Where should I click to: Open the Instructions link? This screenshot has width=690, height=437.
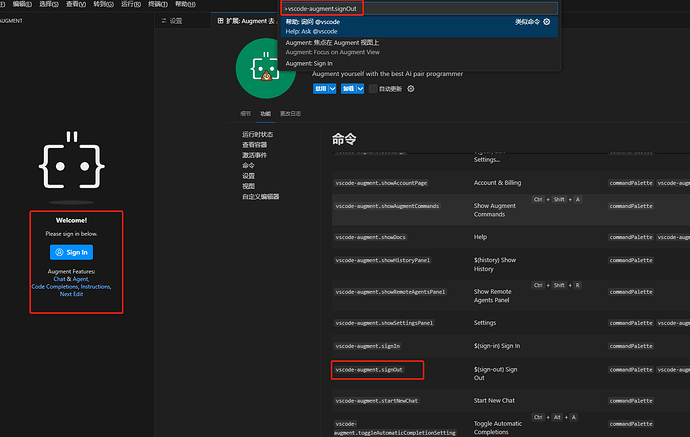click(x=95, y=286)
